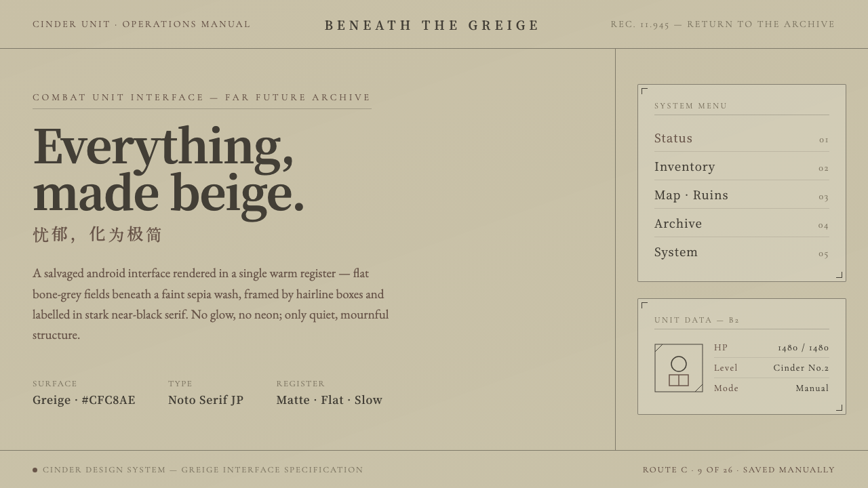Click the System Menu panel header
This screenshot has height=488, width=868.
[x=691, y=106]
